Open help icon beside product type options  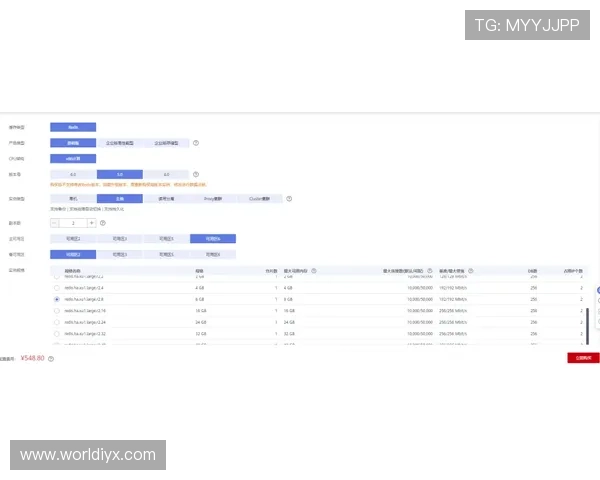click(x=196, y=143)
